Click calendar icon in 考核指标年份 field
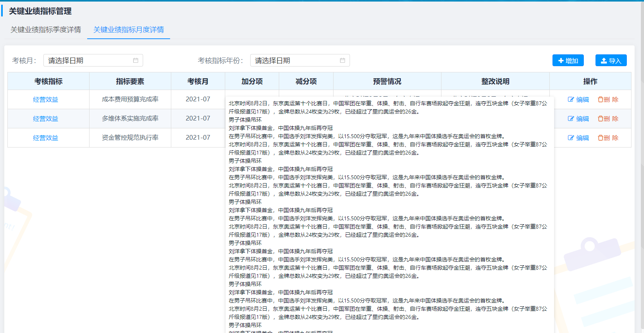Screen dimensions: 644x333 [343, 60]
